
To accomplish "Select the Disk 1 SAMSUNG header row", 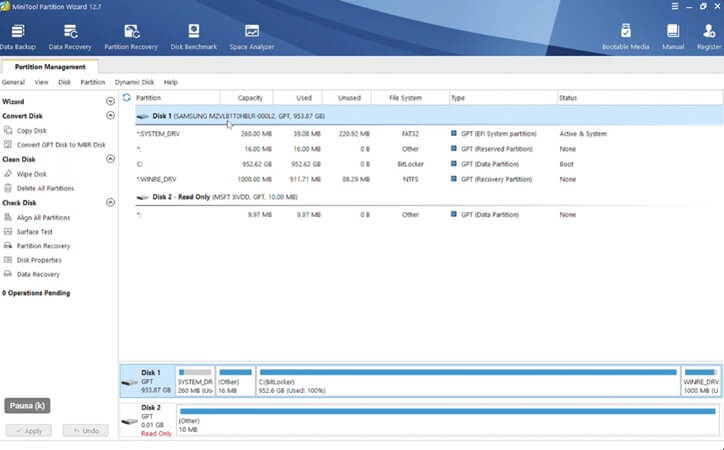I will (x=429, y=116).
